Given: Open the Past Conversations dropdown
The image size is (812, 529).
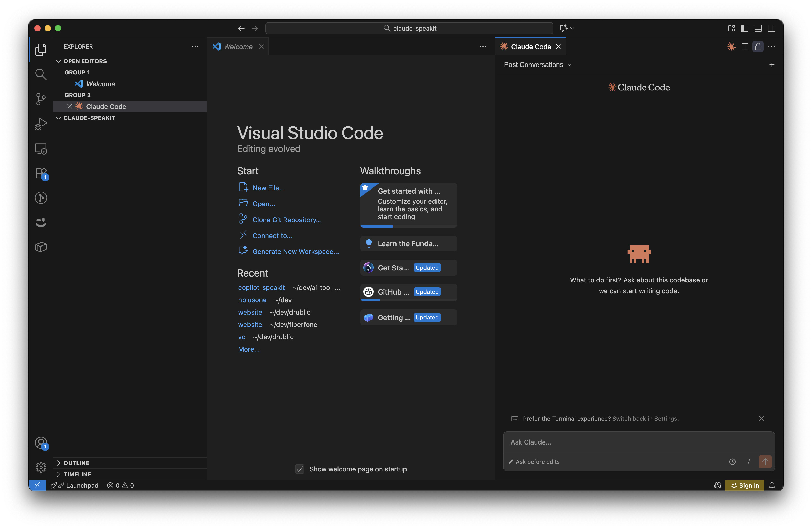Looking at the screenshot, I should tap(537, 65).
